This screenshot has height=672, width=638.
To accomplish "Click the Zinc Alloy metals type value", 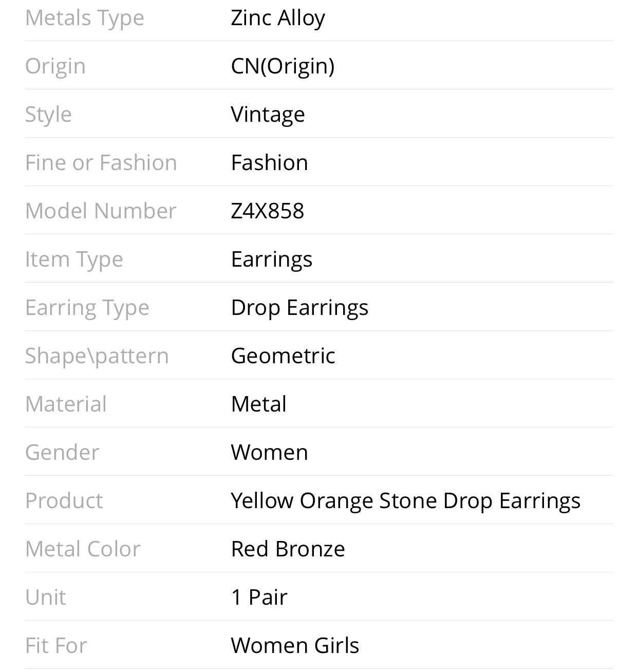I will coord(278,18).
